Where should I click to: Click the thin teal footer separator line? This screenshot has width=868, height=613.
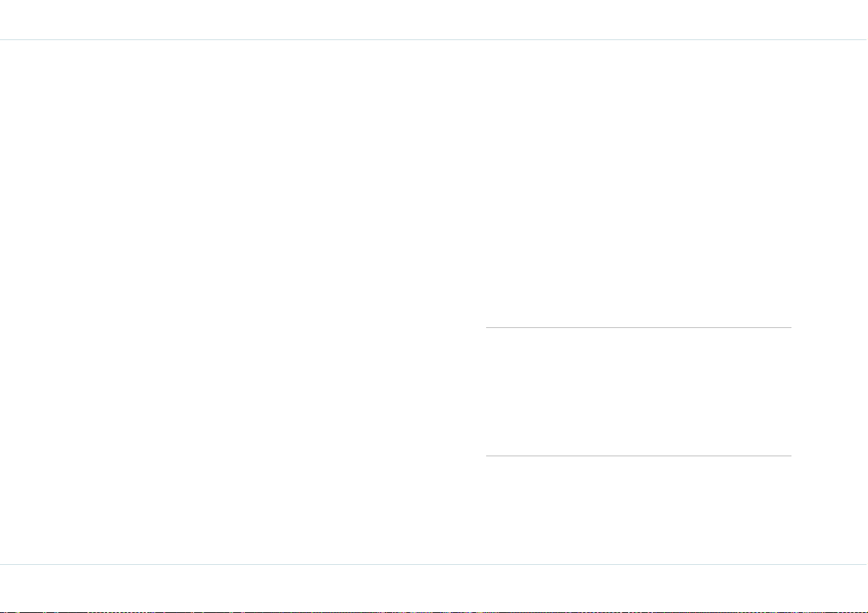pos(434,564)
